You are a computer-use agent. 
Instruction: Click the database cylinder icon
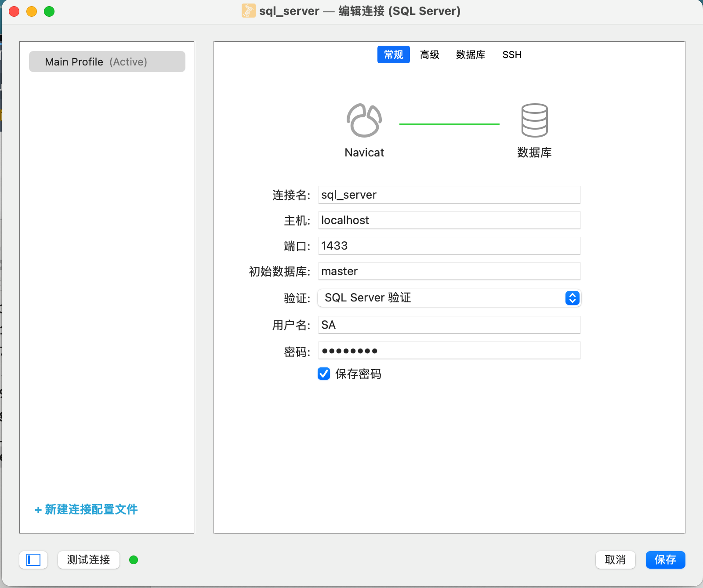tap(534, 120)
